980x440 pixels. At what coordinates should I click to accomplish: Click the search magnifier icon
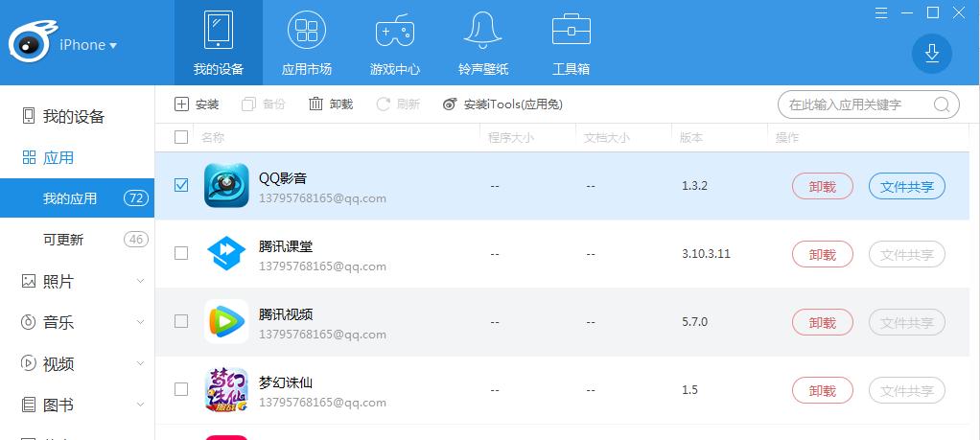[942, 104]
